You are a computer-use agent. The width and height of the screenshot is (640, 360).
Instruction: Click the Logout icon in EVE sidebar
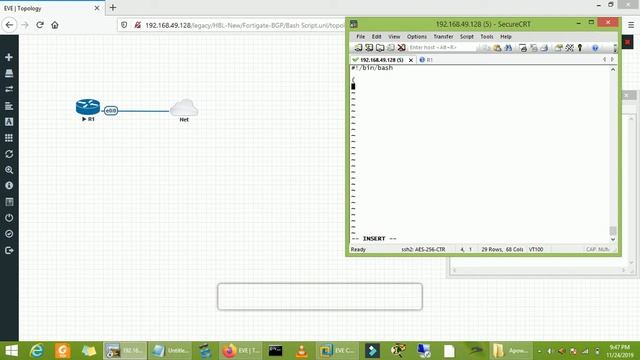(x=9, y=250)
